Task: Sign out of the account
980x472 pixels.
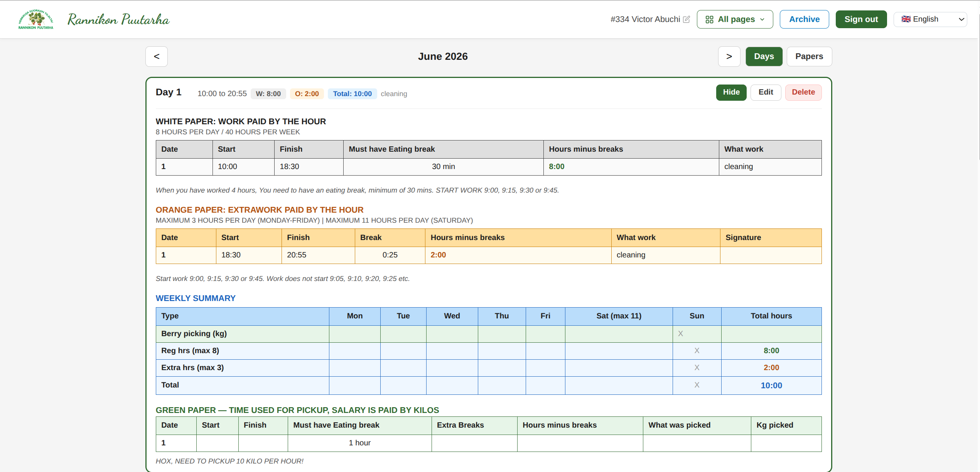Action: (x=861, y=19)
